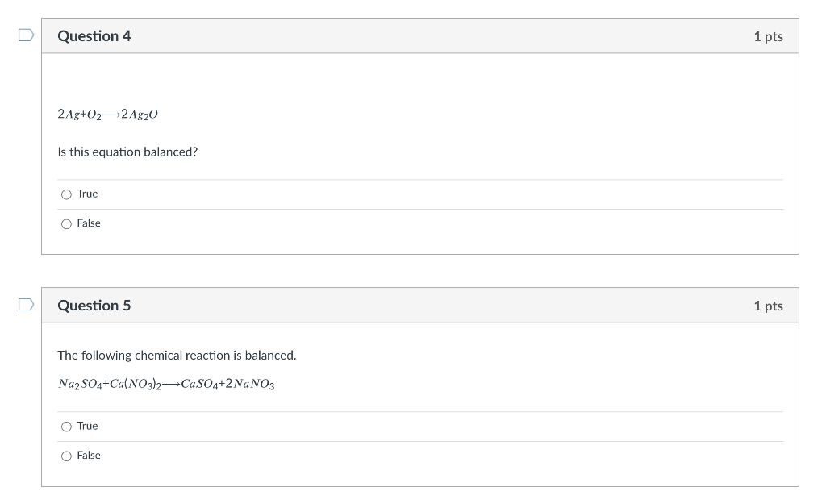This screenshot has width=826, height=504.
Task: Flag Question 4 for review
Action: tap(27, 35)
